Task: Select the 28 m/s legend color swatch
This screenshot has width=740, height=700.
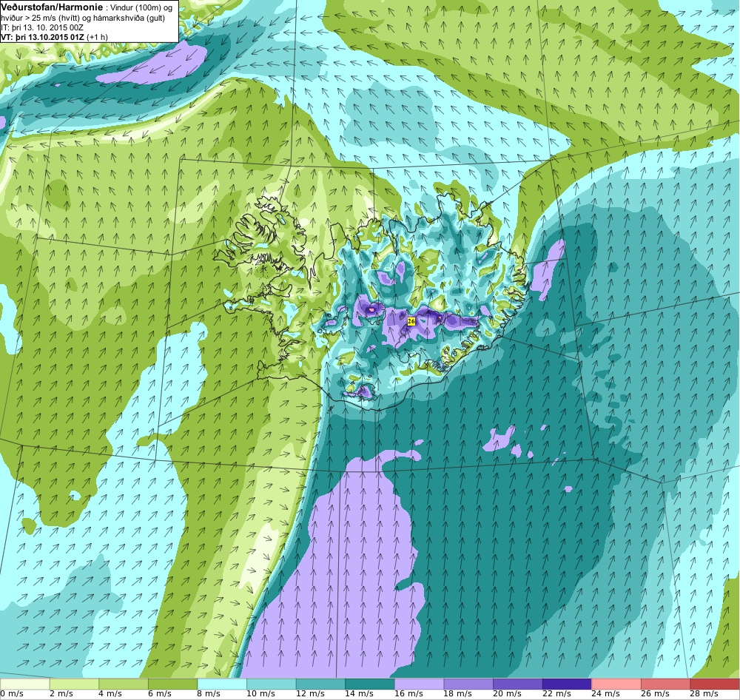Action: 715,684
